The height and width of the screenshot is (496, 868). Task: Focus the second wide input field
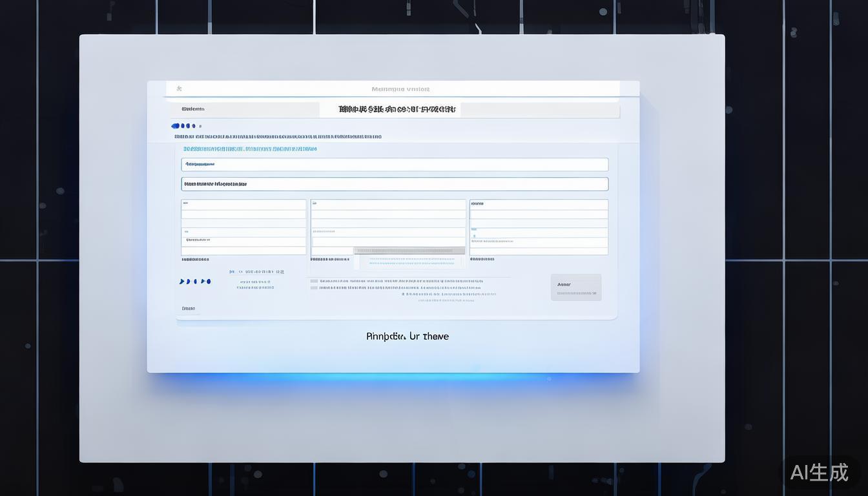[x=395, y=184]
